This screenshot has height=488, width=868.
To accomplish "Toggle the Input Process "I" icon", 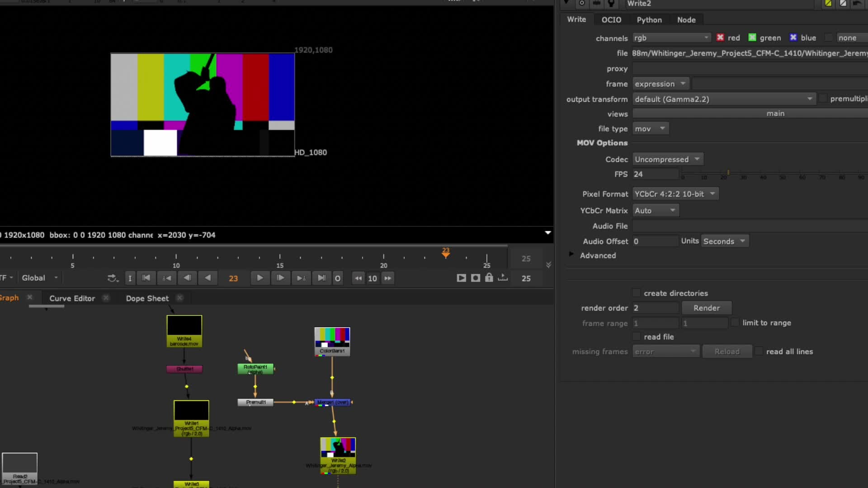I will pyautogui.click(x=130, y=278).
